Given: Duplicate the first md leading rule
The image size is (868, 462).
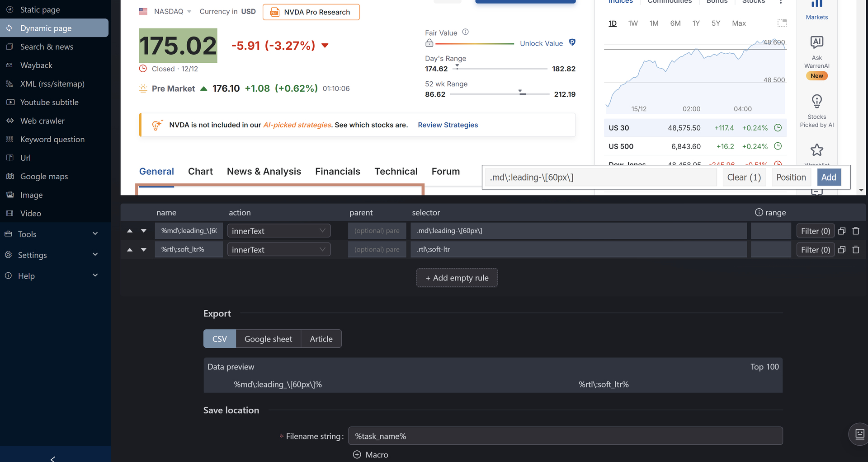Looking at the screenshot, I should pyautogui.click(x=841, y=231).
